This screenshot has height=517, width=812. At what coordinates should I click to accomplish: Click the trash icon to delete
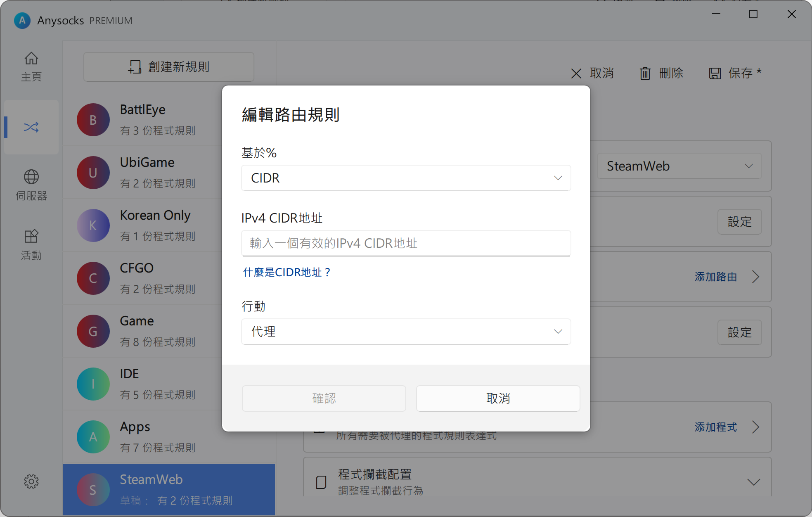pos(645,74)
